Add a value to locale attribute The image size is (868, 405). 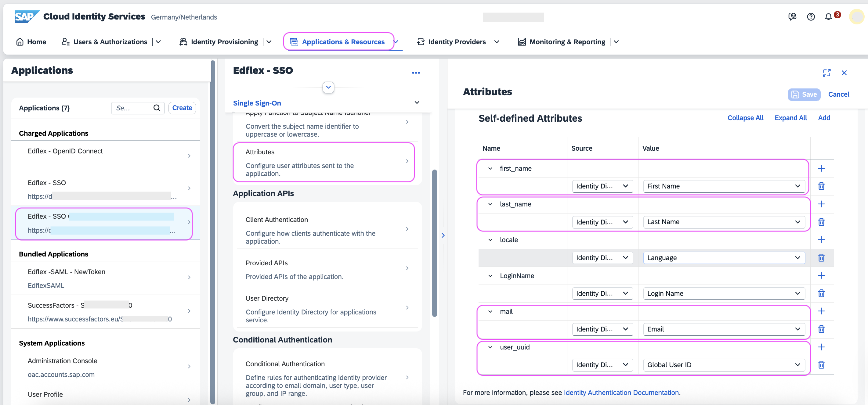822,240
